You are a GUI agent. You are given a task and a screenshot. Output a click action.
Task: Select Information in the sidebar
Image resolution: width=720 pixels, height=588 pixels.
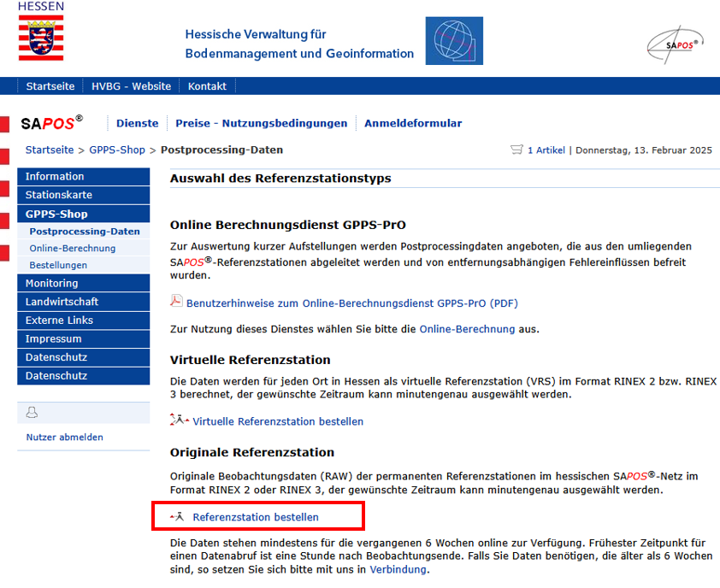click(84, 177)
